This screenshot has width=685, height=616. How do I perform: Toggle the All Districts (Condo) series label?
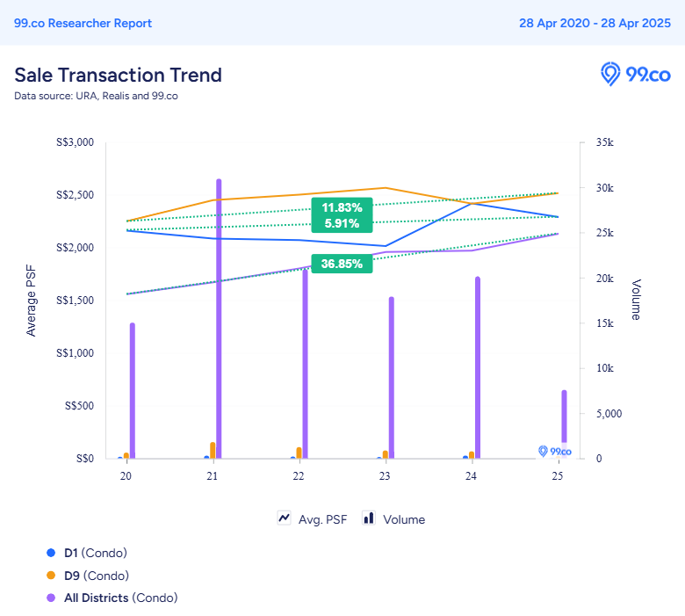[121, 598]
